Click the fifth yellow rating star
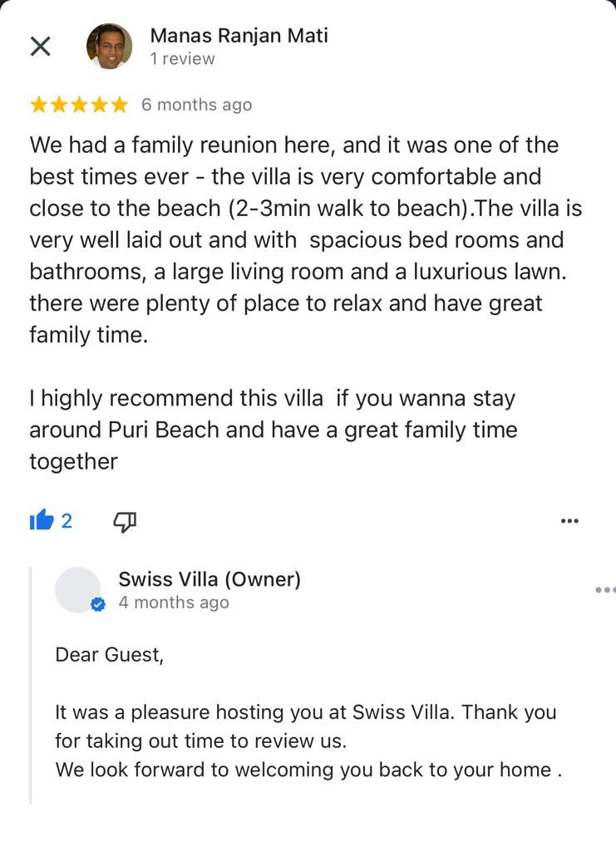Screen dimensions: 616x851 click(x=120, y=105)
